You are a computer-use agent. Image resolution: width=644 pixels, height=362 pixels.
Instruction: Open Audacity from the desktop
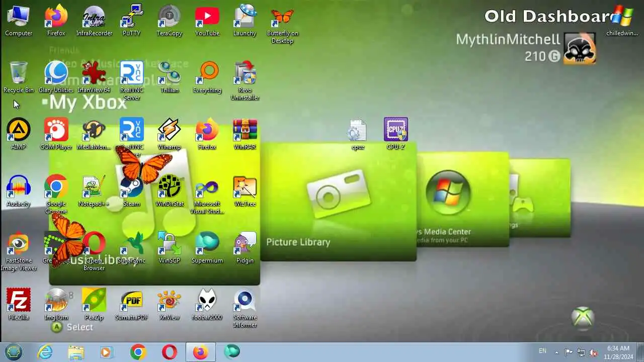coord(19,191)
